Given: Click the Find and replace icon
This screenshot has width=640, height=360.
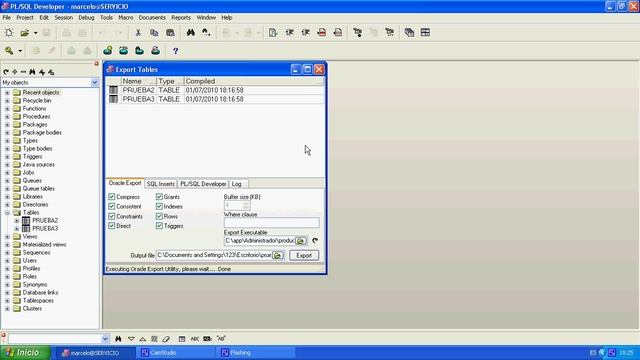Looking at the screenshot, I should (206, 33).
